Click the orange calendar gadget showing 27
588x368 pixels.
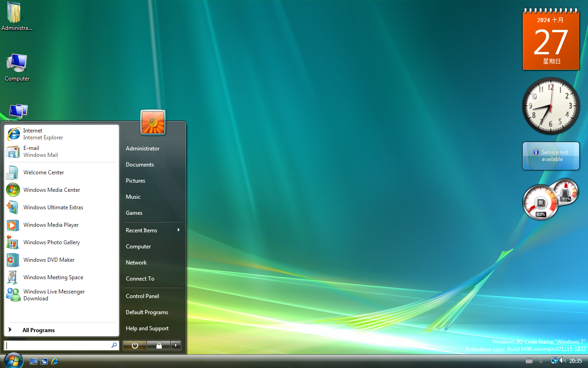tap(551, 40)
